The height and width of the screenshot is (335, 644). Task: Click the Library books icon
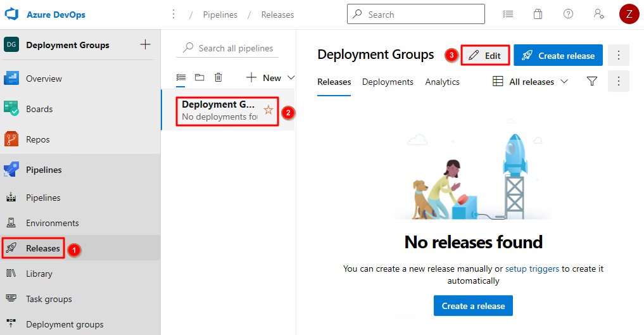pyautogui.click(x=11, y=273)
